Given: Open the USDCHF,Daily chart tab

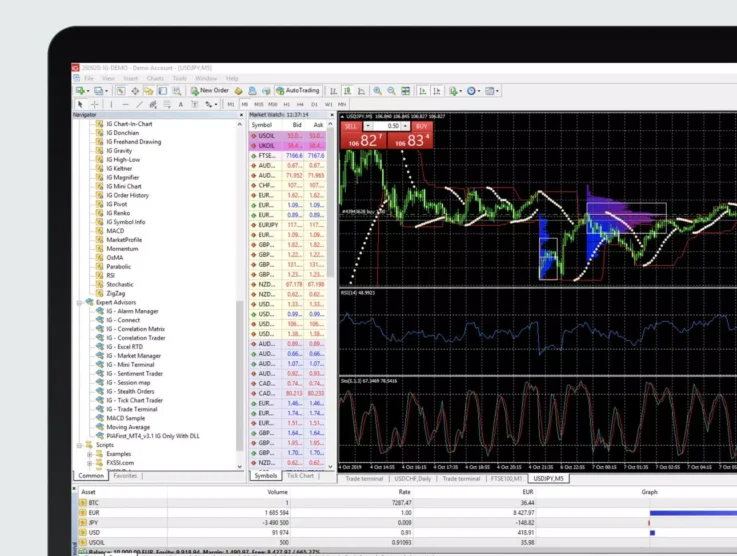Looking at the screenshot, I should [x=413, y=478].
